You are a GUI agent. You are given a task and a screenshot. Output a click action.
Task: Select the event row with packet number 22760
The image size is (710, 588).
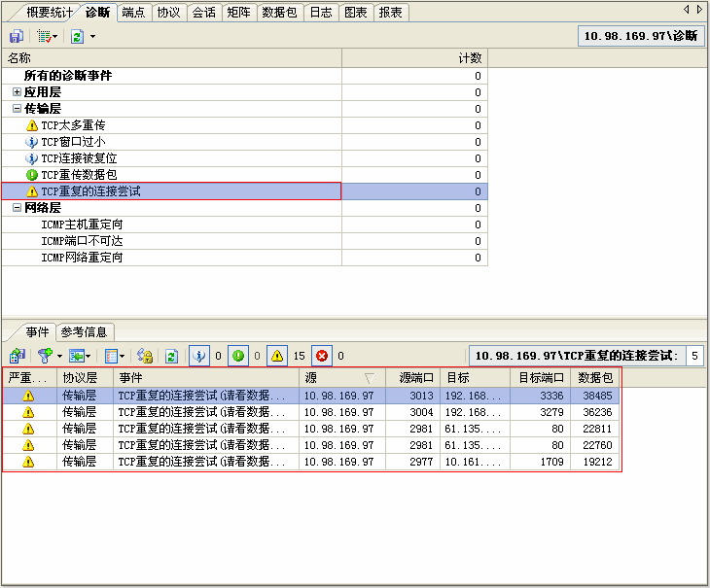coord(311,445)
